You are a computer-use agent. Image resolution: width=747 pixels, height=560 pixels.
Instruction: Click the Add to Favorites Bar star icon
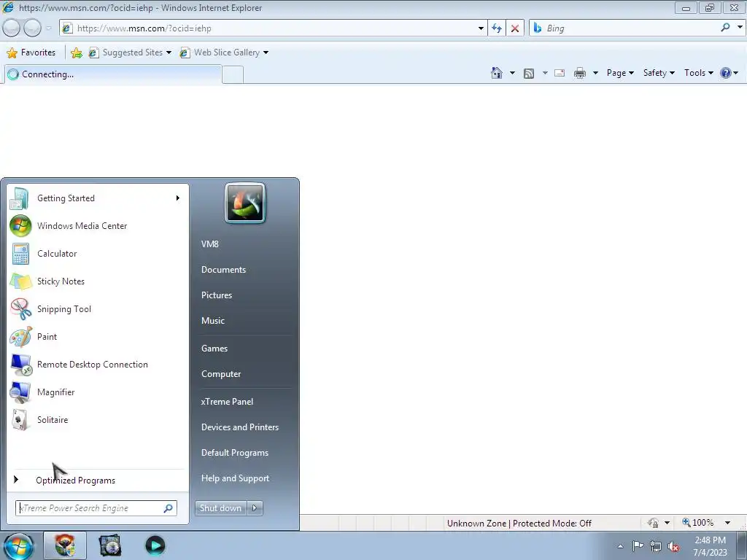[x=76, y=52]
